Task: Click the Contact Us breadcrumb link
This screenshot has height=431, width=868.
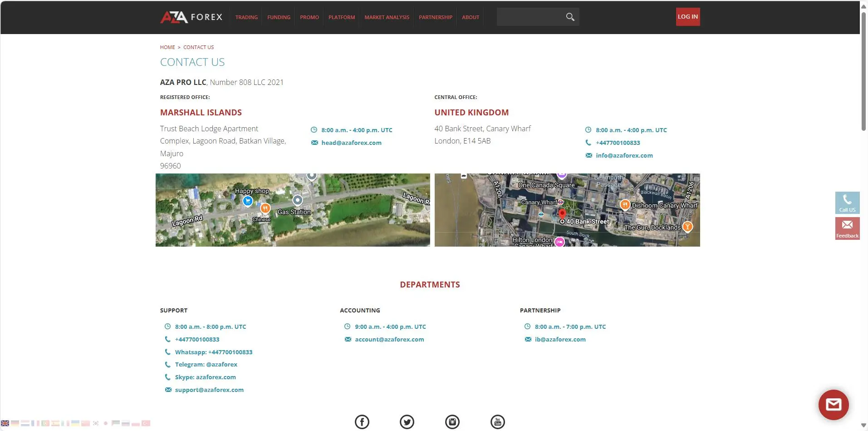Action: (x=198, y=47)
